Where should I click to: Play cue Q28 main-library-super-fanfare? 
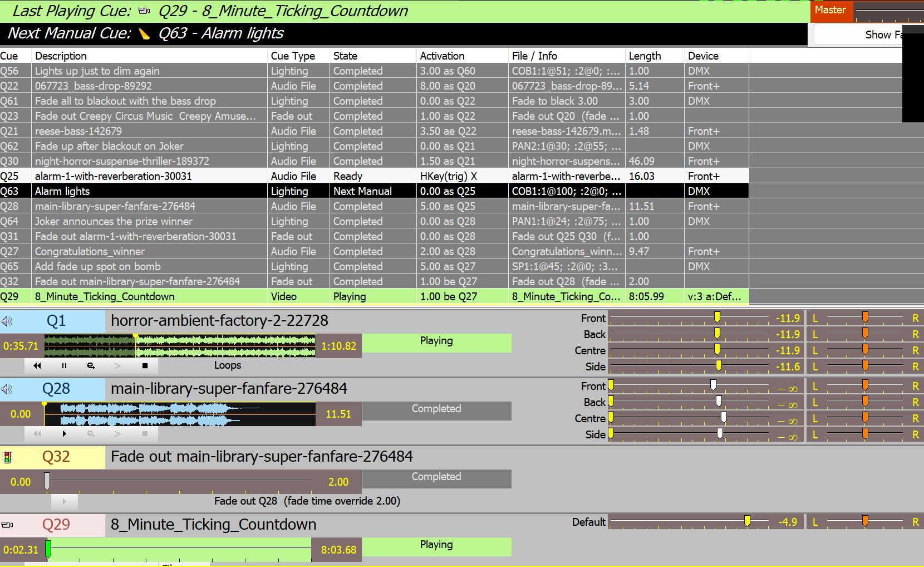click(64, 433)
